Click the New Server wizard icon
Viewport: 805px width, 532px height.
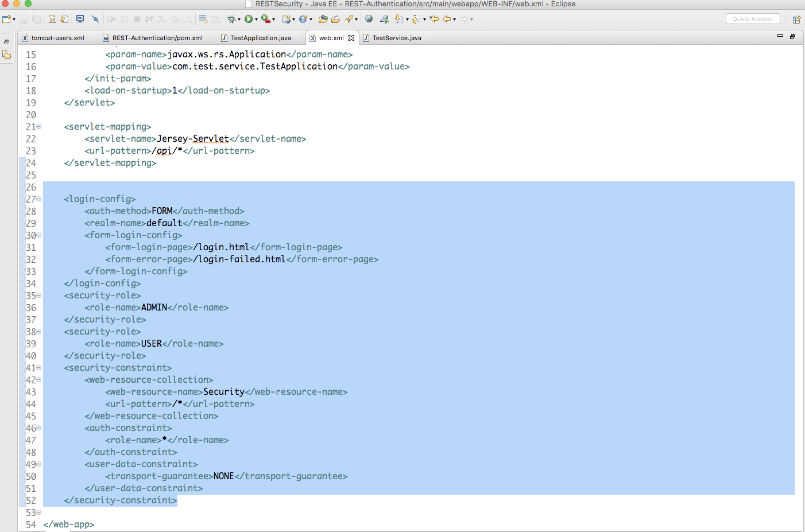pyautogui.click(x=286, y=19)
